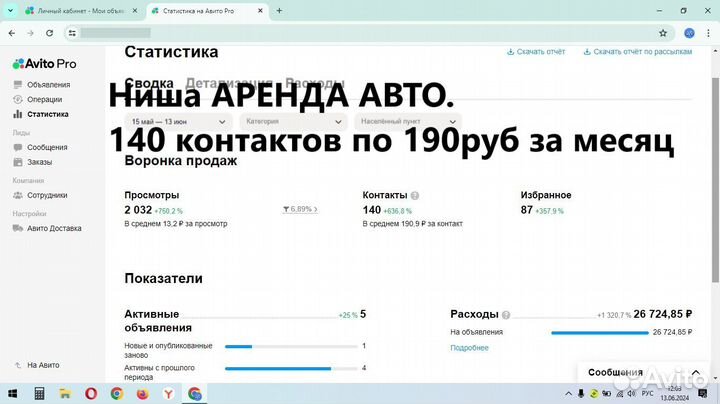Click the РУС language indicator
The image size is (720, 404).
coord(647,393)
